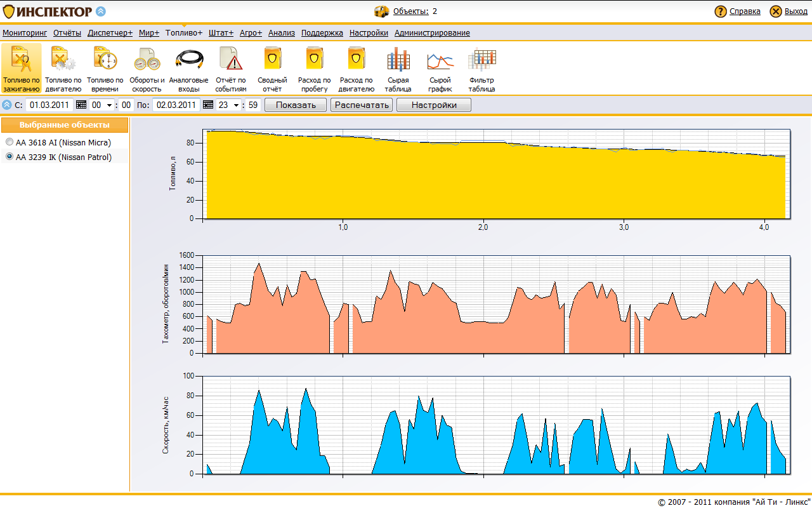Open the Топливо по зажиганию report
This screenshot has width=812, height=508.
[22, 69]
